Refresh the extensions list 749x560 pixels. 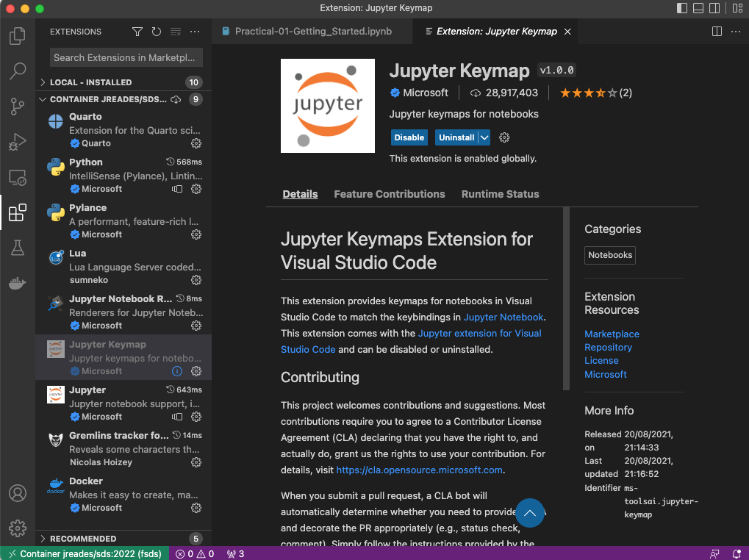[157, 32]
